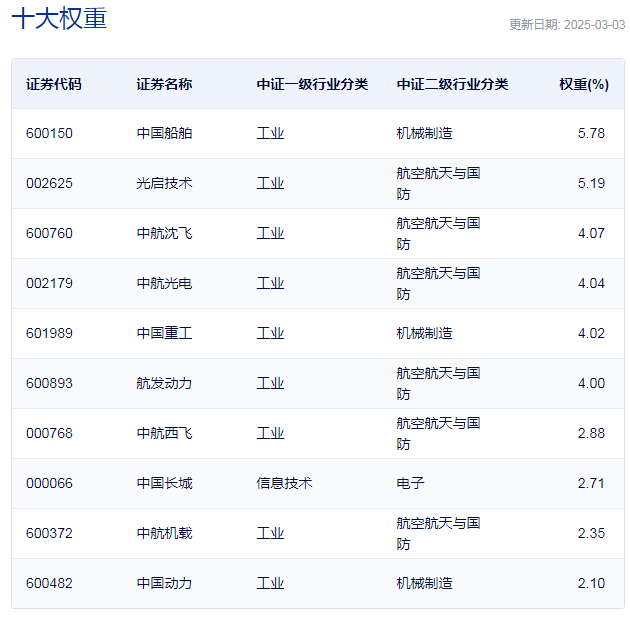Click 工业 in the 中航光电 row
The height and width of the screenshot is (617, 630).
pos(270,284)
